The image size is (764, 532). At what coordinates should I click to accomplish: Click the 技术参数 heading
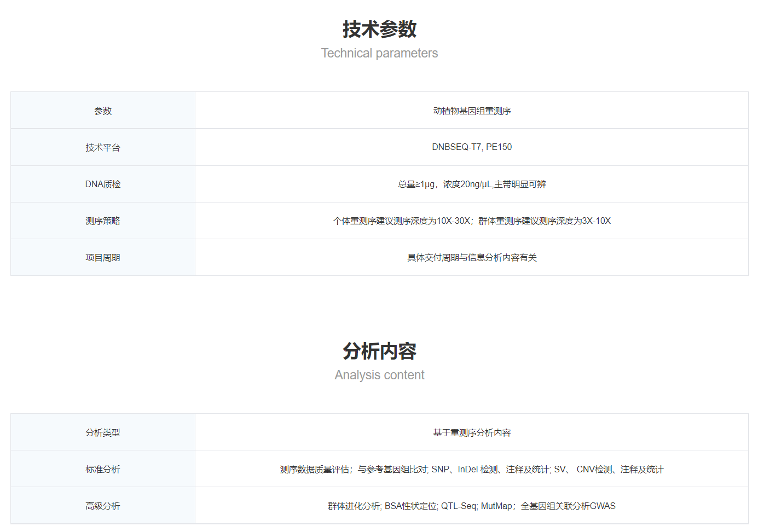point(379,30)
